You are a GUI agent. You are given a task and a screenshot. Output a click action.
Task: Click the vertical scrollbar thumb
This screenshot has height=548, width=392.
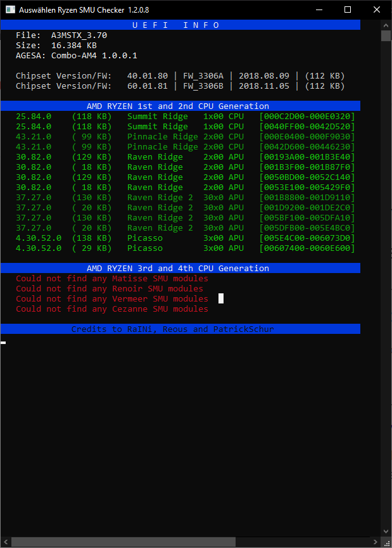click(386, 36)
